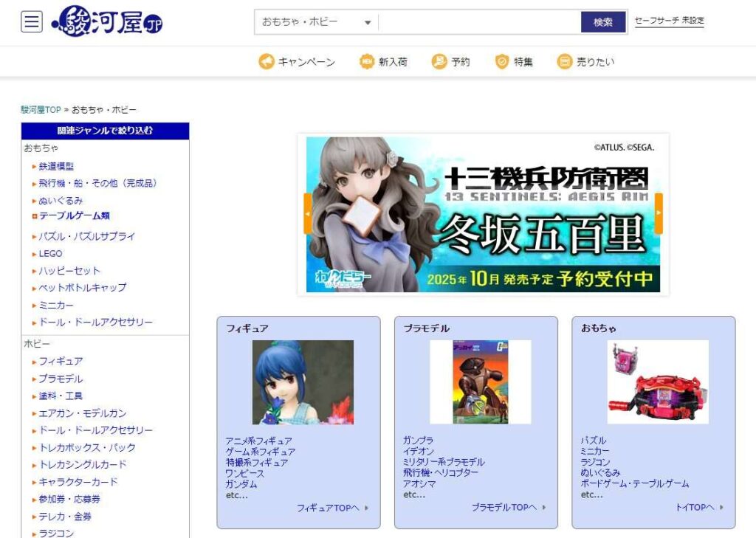
Task: Select the 予約 reservation icon
Action: [x=439, y=63]
